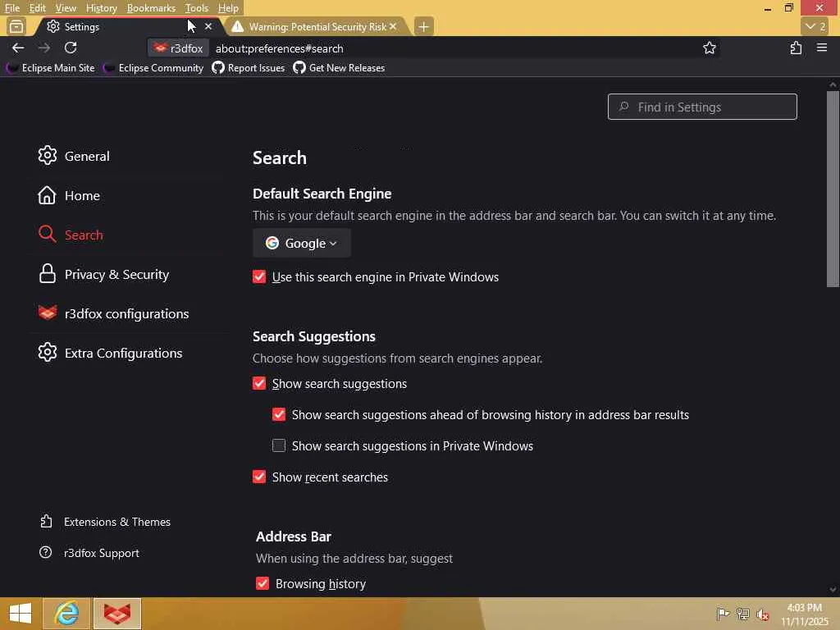Screen dimensions: 840x630
Task: Uncheck Show recent searches
Action: [x=259, y=477]
